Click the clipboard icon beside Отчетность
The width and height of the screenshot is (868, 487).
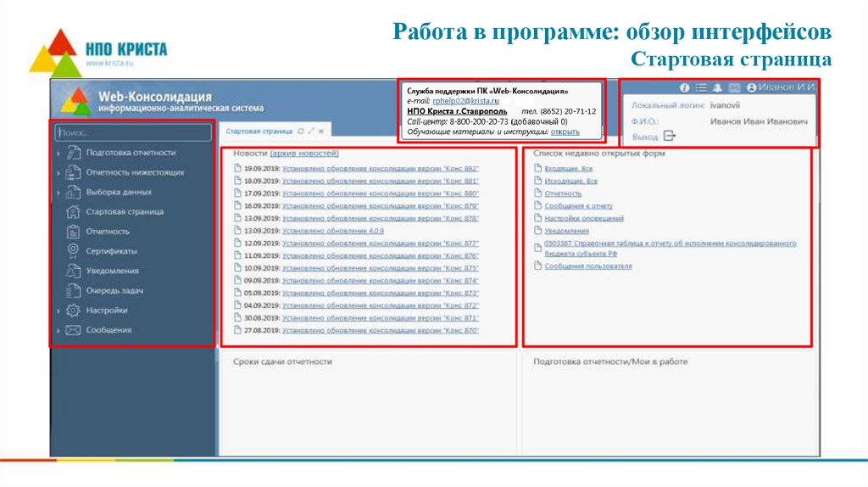click(73, 232)
